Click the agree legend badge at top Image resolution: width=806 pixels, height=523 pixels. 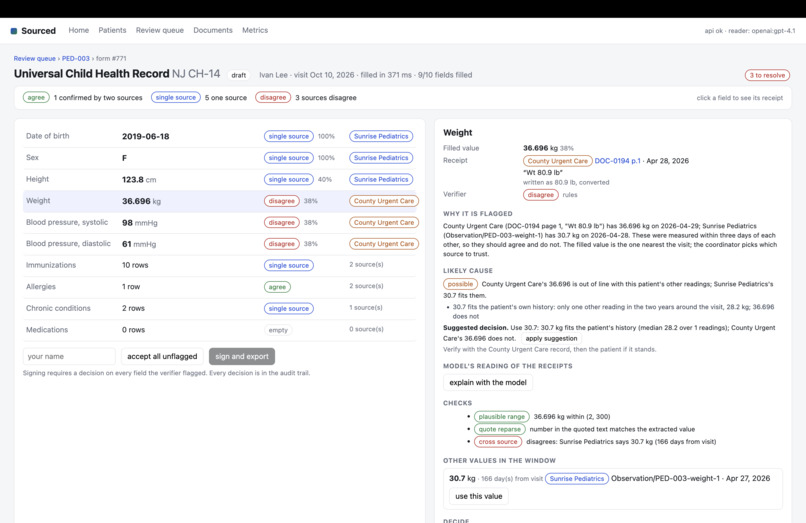(x=36, y=98)
